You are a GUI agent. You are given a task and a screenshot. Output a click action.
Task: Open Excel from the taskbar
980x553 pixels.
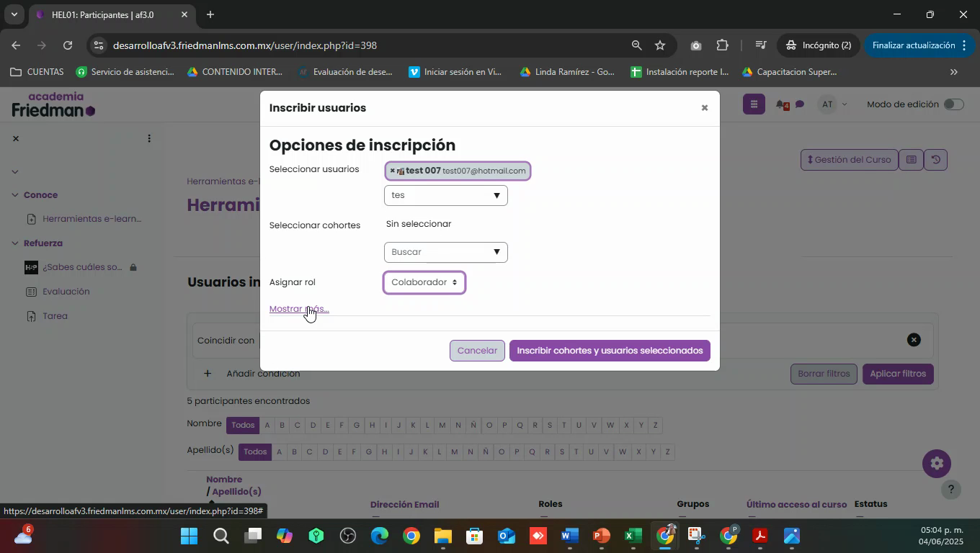click(633, 536)
